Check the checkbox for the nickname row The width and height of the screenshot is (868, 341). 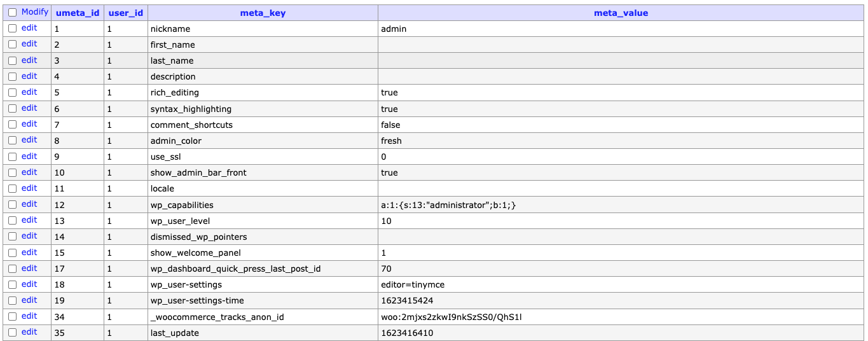pos(12,29)
